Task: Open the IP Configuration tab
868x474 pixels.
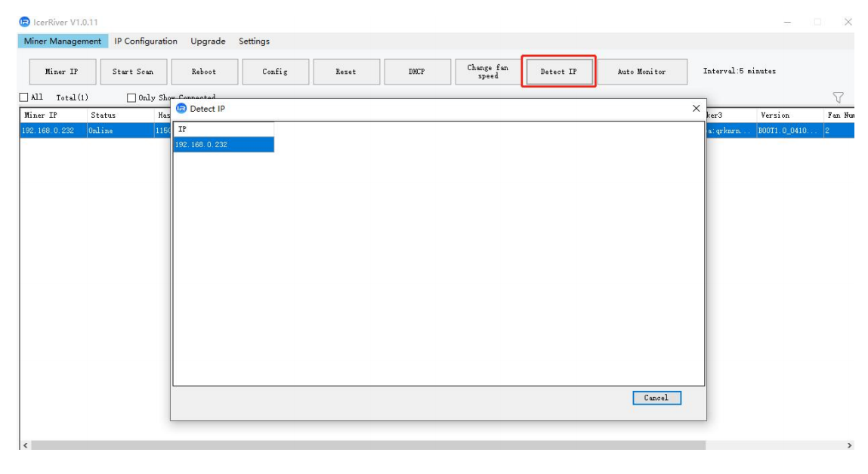Action: point(146,42)
